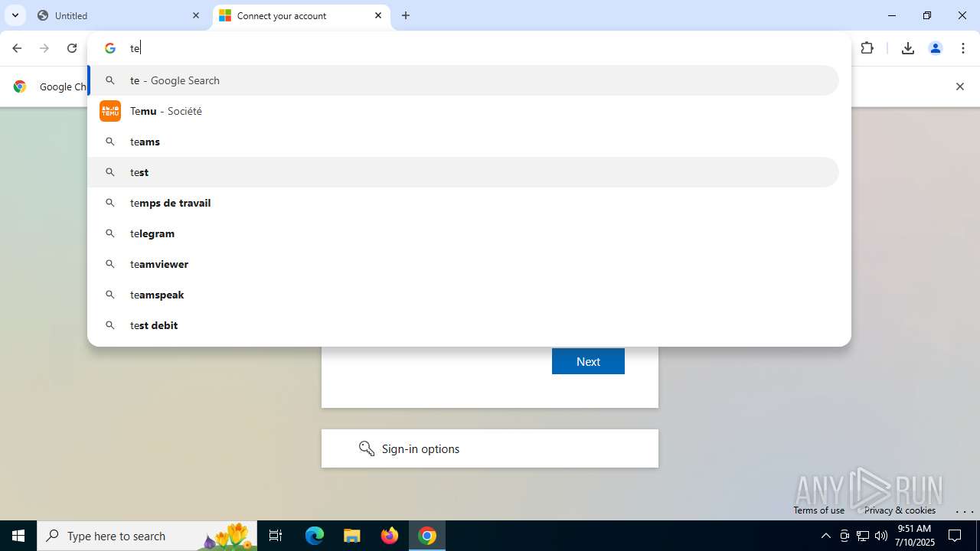Select the 'teamspeak' search suggestion

(x=463, y=295)
